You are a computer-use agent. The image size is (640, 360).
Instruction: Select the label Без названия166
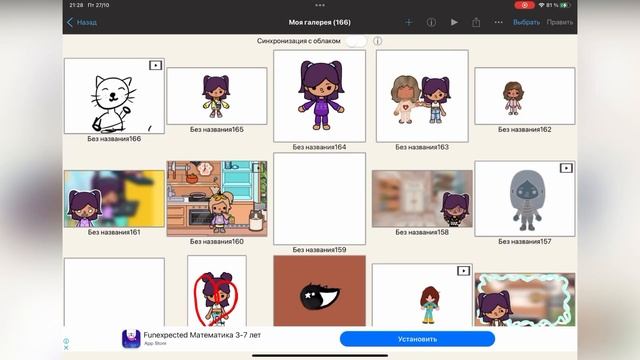point(114,139)
